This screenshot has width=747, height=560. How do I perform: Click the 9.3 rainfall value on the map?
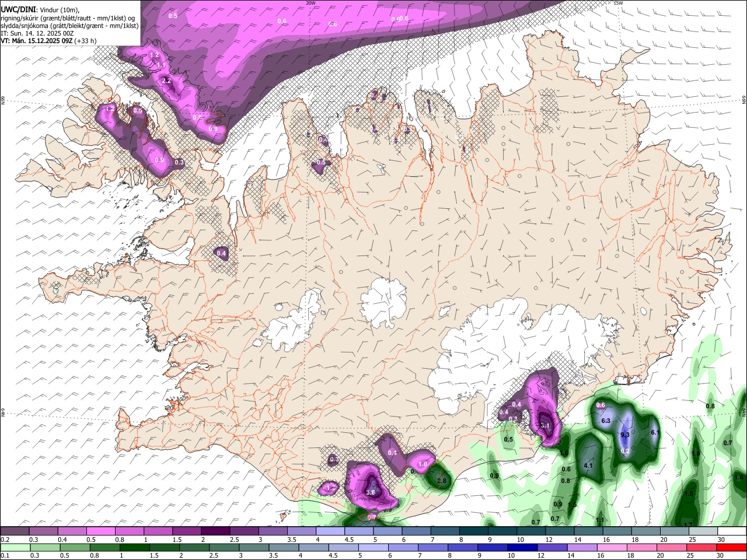pyautogui.click(x=625, y=435)
